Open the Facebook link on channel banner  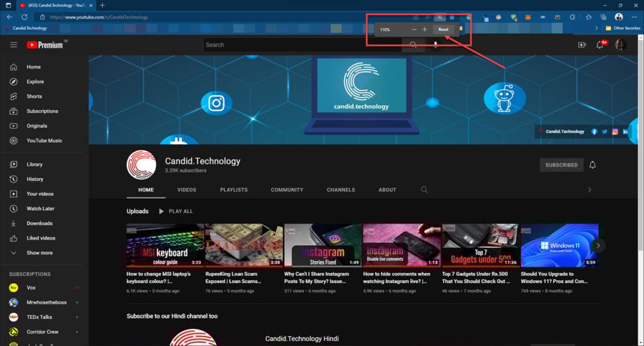point(594,131)
